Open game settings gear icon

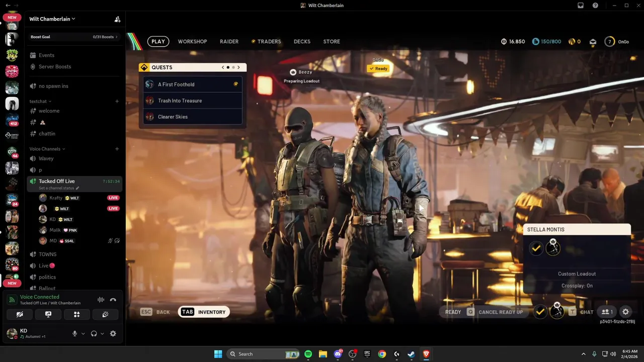click(625, 312)
